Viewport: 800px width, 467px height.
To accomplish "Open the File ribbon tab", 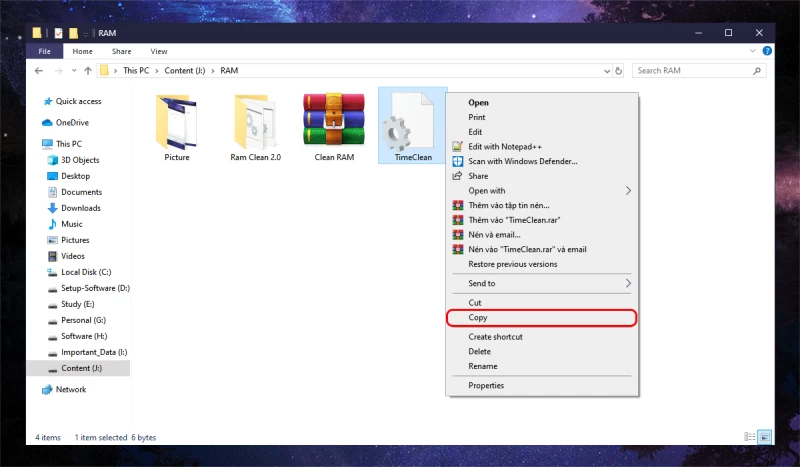I will click(44, 51).
